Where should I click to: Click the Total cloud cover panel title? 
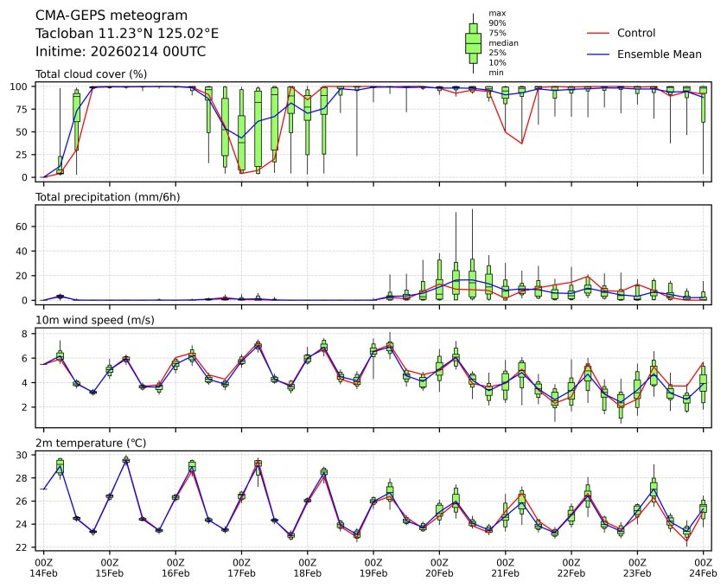[92, 74]
